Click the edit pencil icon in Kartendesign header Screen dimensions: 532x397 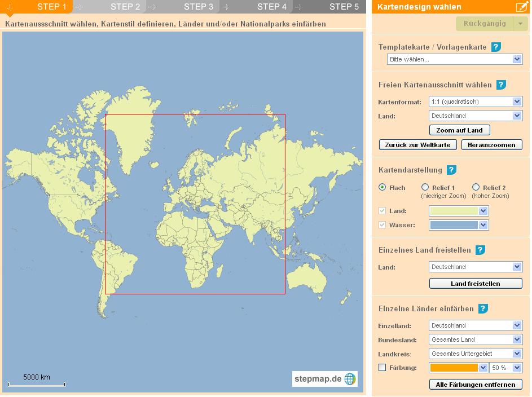(x=521, y=7)
